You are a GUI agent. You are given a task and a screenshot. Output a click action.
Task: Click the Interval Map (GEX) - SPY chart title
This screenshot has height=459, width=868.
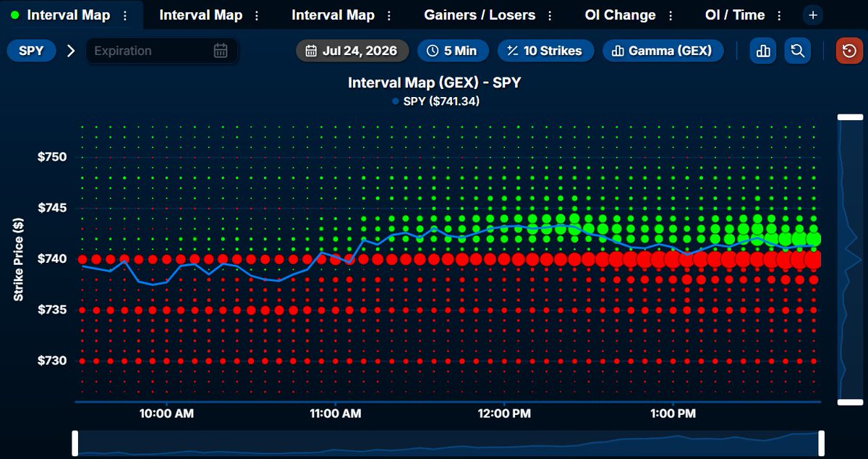point(435,83)
